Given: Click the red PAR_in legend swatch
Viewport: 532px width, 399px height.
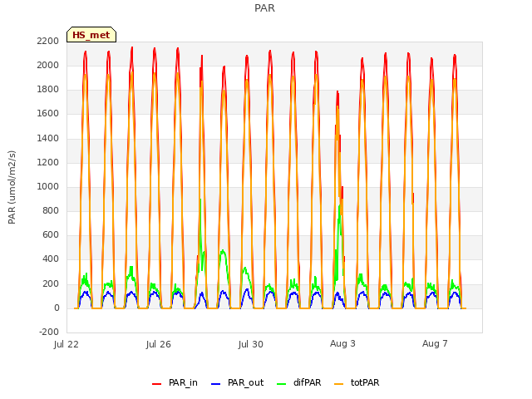Looking at the screenshot, I should click(157, 384).
